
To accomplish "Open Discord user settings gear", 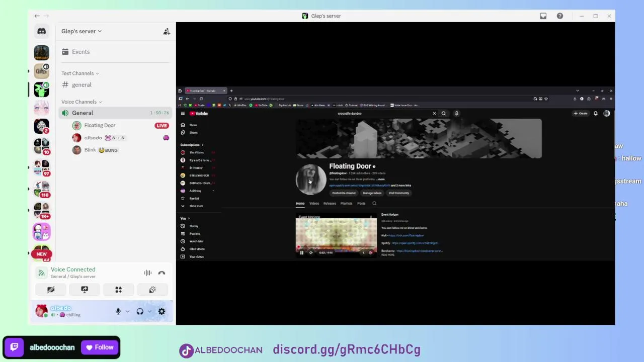I will pos(162,312).
